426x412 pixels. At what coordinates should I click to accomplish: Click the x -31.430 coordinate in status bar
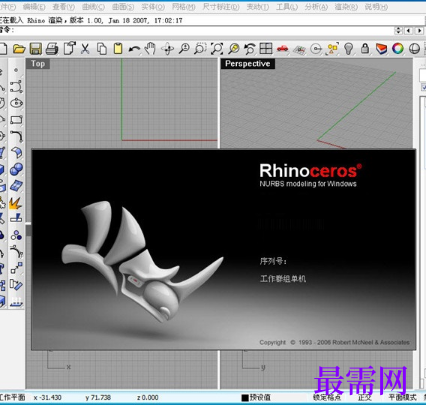[x=47, y=397]
